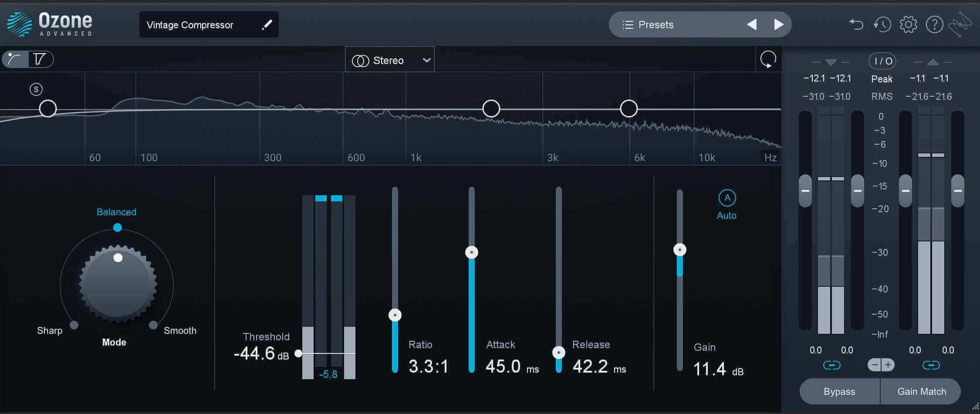Click the Gain Match button
980x414 pixels.
[x=921, y=391]
